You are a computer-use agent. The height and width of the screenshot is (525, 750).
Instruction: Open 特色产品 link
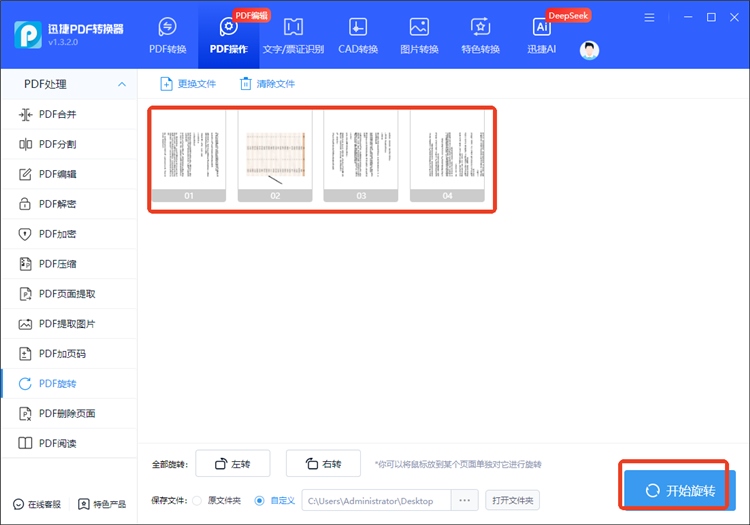[x=102, y=504]
